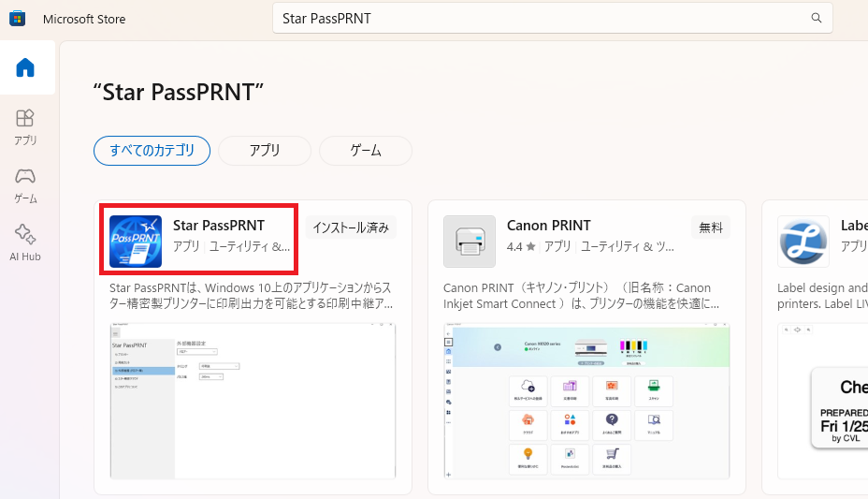Viewport: 868px width, 499px height.
Task: Click the Label app round icon
Action: pyautogui.click(x=803, y=242)
